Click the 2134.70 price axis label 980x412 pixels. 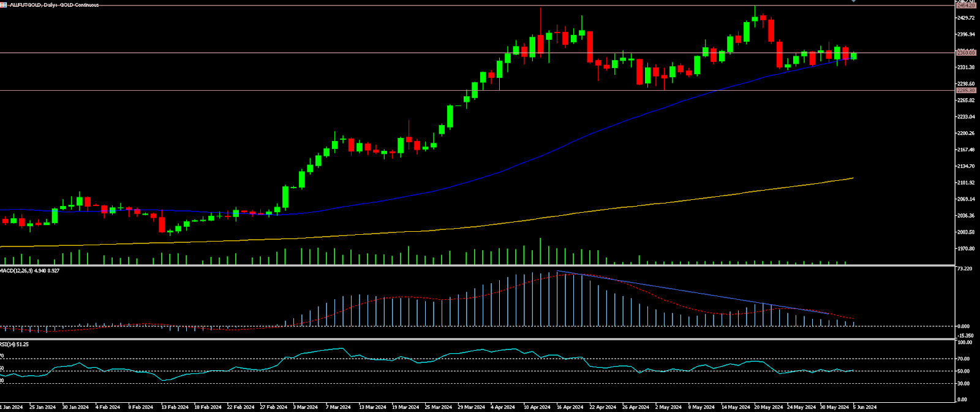click(966, 166)
